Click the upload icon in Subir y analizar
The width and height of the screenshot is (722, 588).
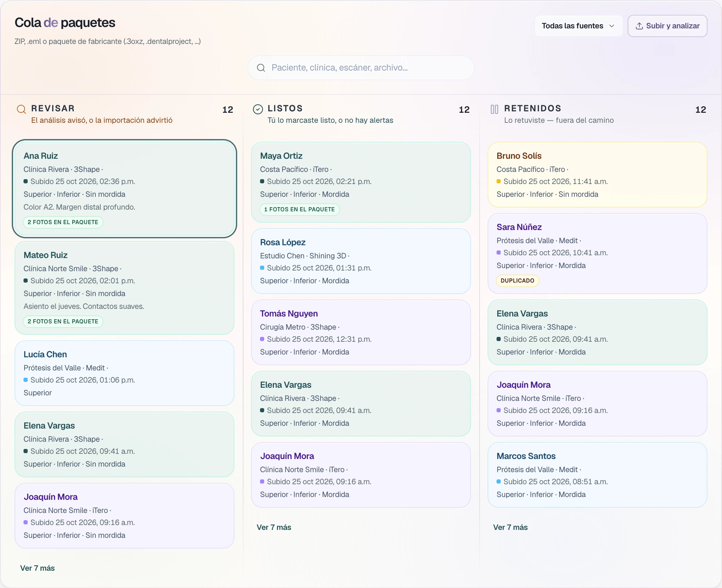point(639,26)
